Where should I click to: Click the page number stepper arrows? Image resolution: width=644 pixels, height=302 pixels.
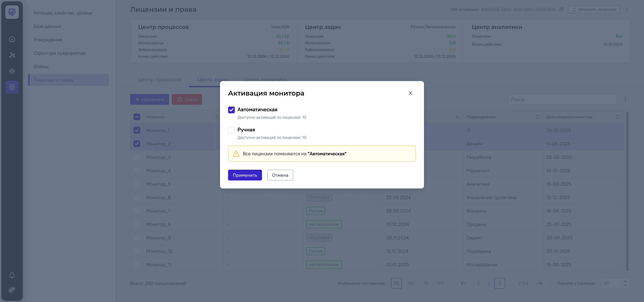coord(625,283)
